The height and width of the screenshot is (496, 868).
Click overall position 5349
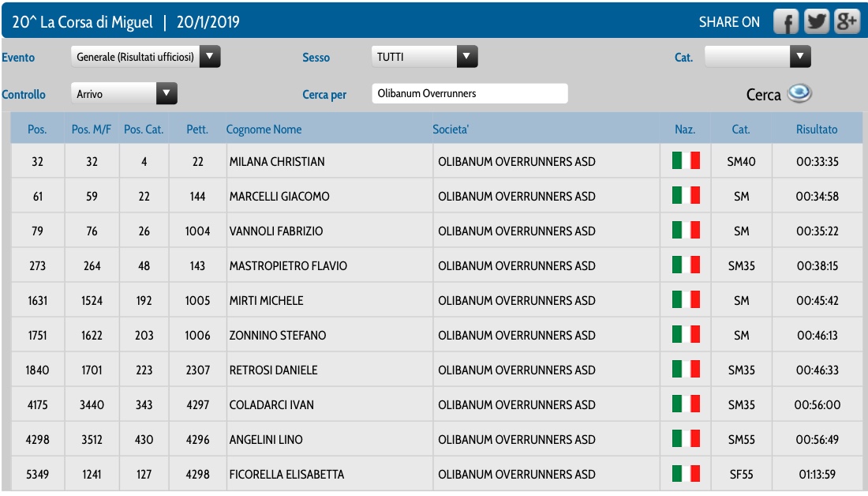tap(37, 475)
